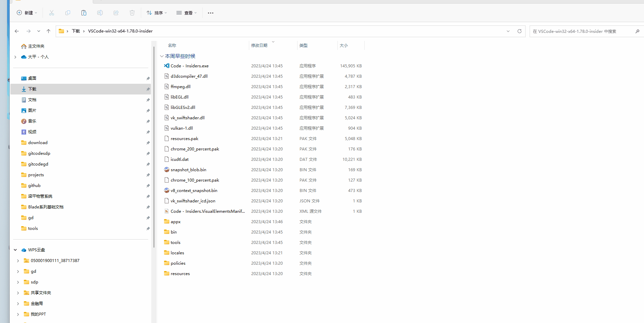This screenshot has width=644, height=323.
Task: Click the Delete icon in the toolbar
Action: [x=132, y=13]
